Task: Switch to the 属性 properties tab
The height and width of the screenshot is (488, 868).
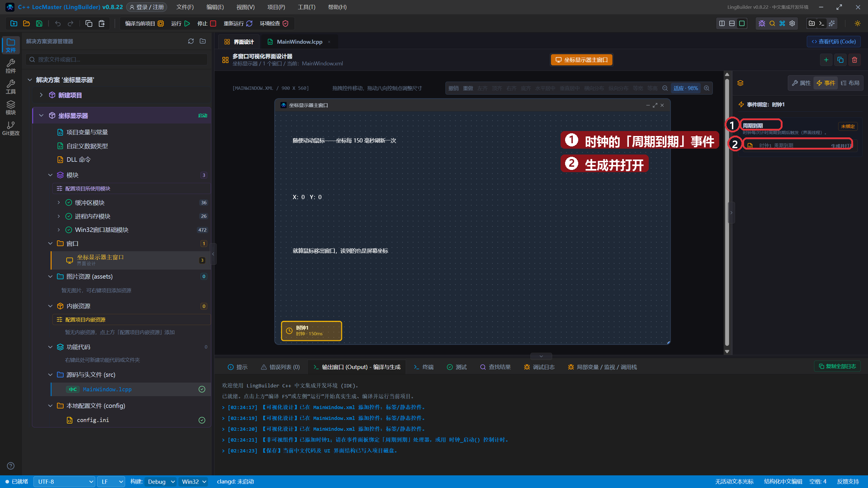Action: point(801,83)
